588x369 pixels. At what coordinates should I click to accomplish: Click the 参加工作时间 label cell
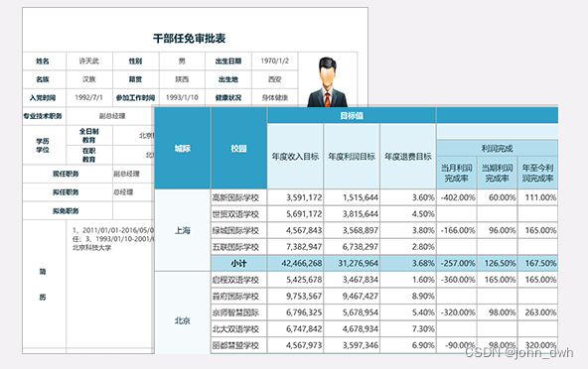(135, 98)
